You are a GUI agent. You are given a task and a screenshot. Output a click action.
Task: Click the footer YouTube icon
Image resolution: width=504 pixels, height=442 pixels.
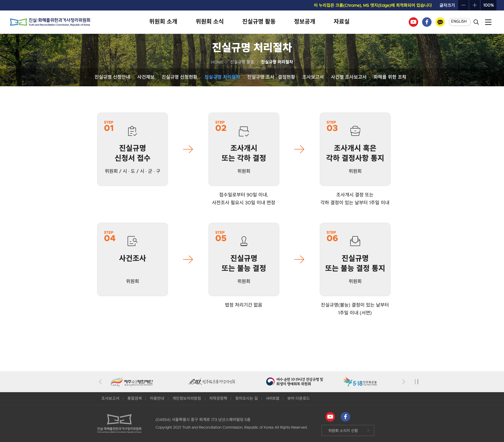pos(330,417)
